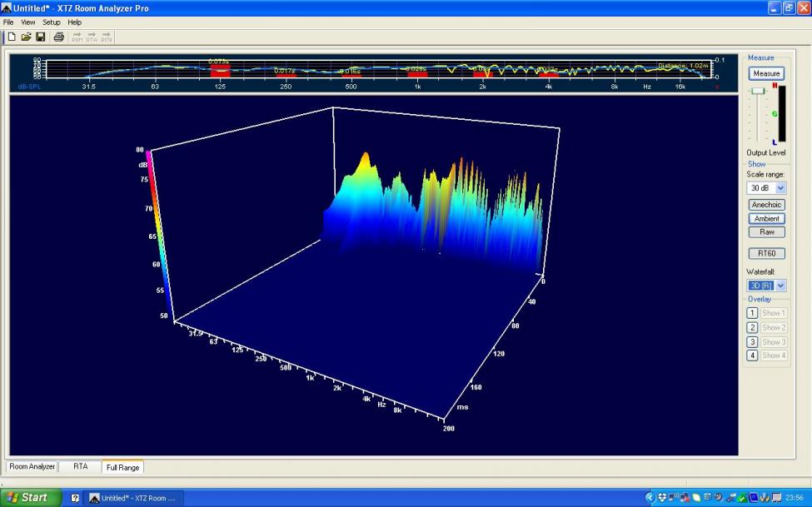Image resolution: width=812 pixels, height=507 pixels.
Task: Click overlay slot 1 button
Action: click(752, 313)
